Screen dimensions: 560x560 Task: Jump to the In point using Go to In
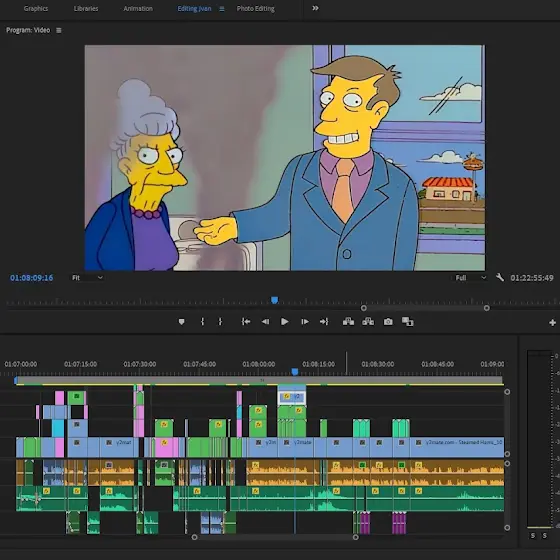pyautogui.click(x=246, y=322)
